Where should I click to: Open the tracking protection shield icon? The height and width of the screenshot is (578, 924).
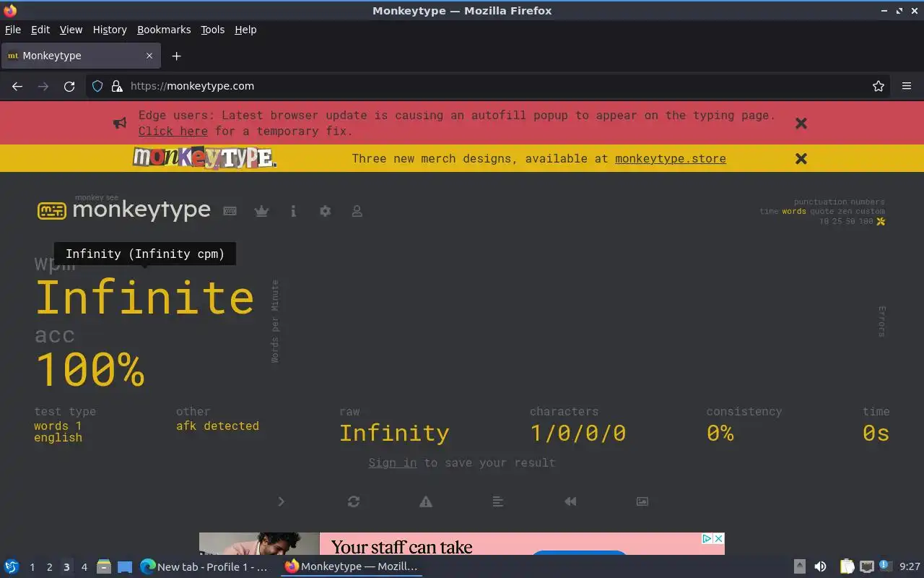[97, 86]
